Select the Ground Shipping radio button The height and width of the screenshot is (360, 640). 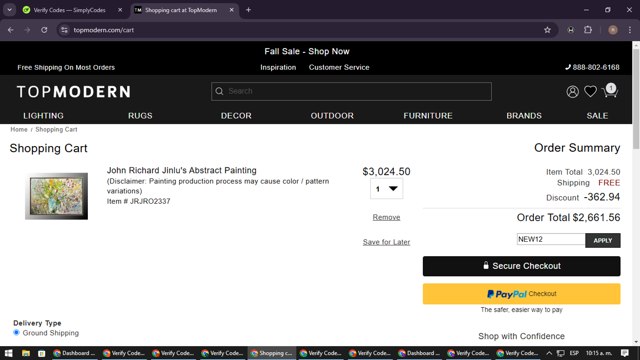coord(16,333)
